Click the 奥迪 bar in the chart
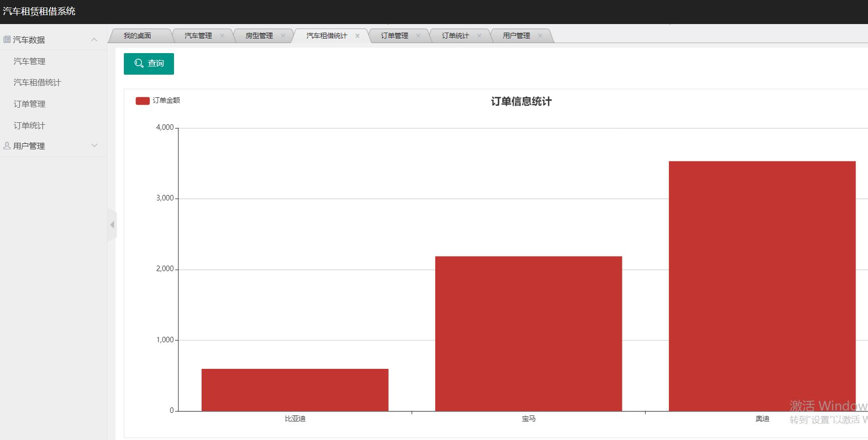 click(x=762, y=286)
